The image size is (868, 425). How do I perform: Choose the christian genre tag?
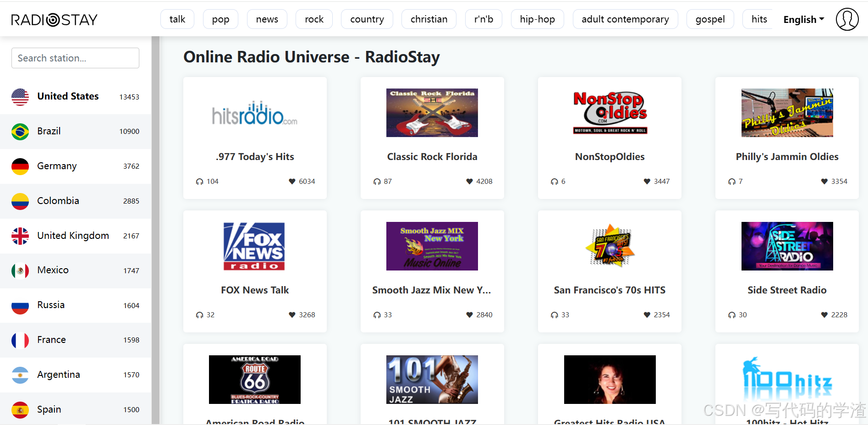click(x=429, y=19)
